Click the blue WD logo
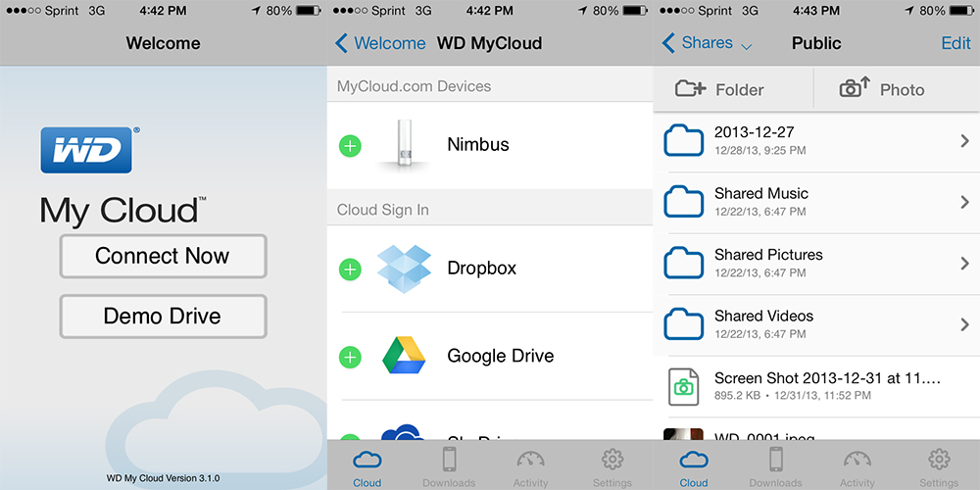Viewport: 980px width, 490px height. tap(86, 150)
